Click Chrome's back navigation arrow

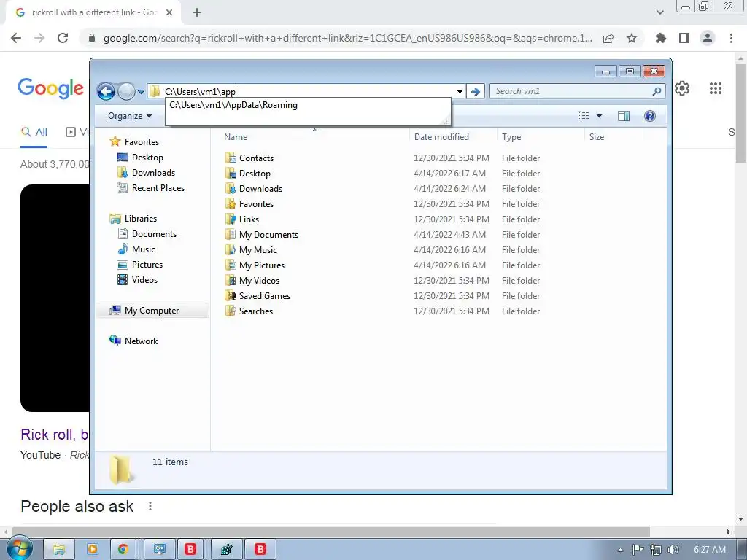click(16, 38)
